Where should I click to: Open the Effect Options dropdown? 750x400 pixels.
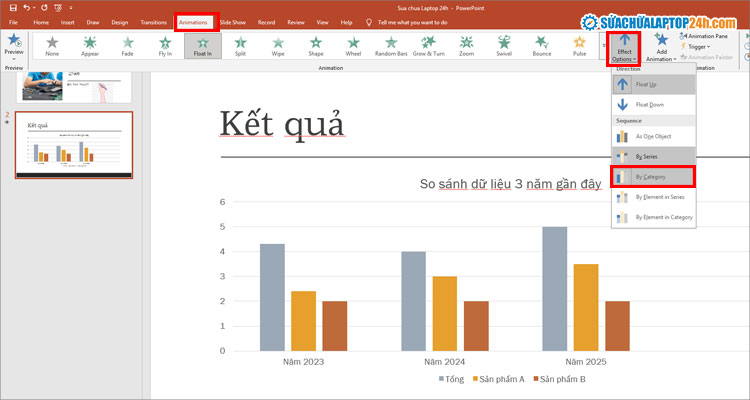(x=624, y=48)
